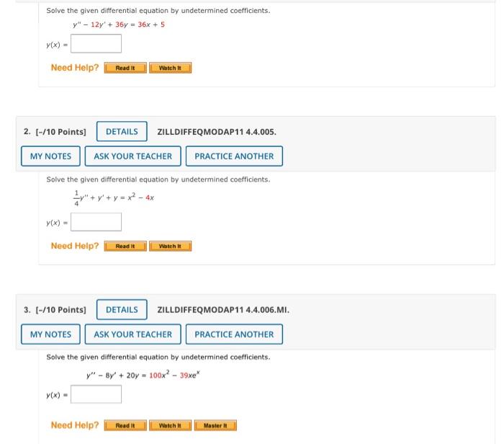
Task: Click the y(x) answer box for problem 1
Action: 96,44
